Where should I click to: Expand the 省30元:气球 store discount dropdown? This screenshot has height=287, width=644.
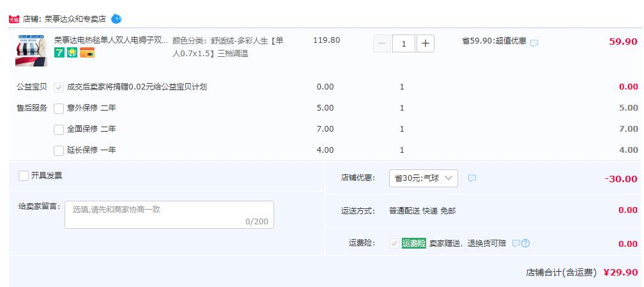pos(424,178)
